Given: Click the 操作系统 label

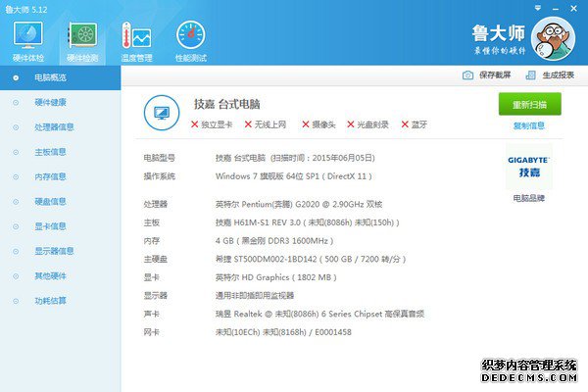Looking at the screenshot, I should (160, 176).
